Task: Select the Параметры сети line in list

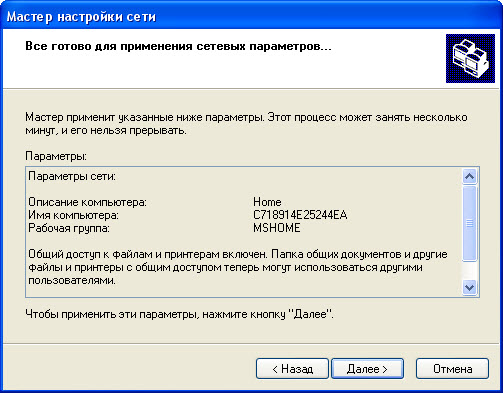Action: pos(72,176)
